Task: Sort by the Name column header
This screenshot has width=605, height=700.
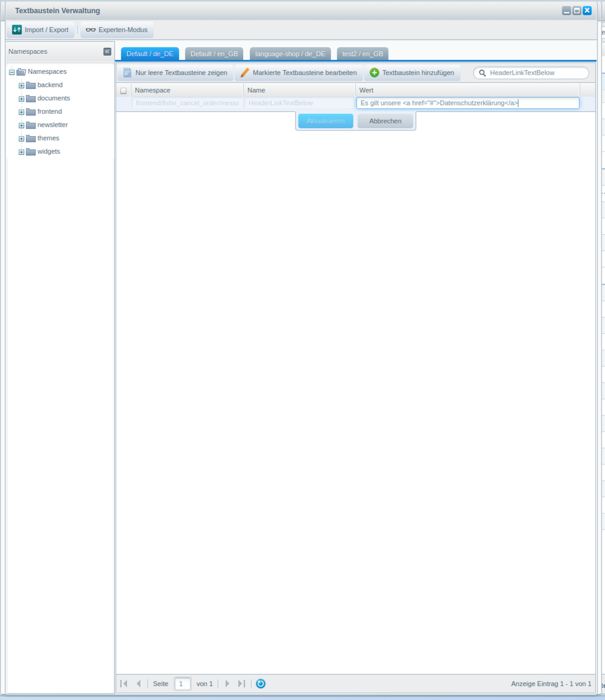Action: 299,90
